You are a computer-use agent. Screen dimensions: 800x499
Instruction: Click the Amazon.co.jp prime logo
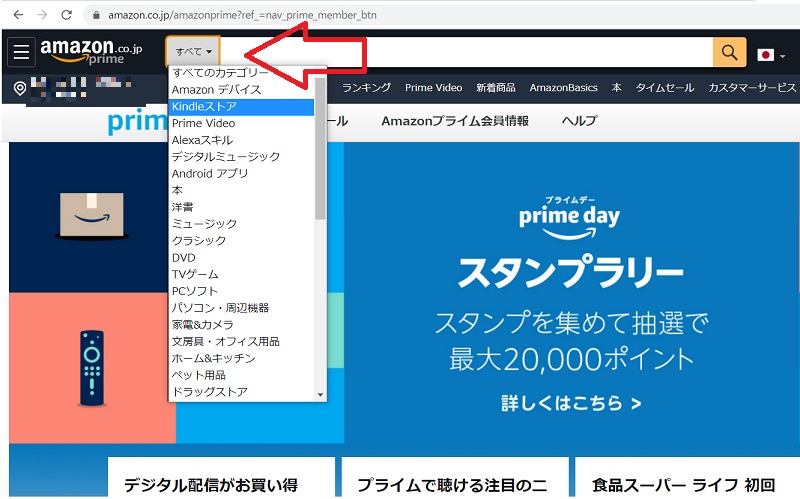[x=91, y=52]
